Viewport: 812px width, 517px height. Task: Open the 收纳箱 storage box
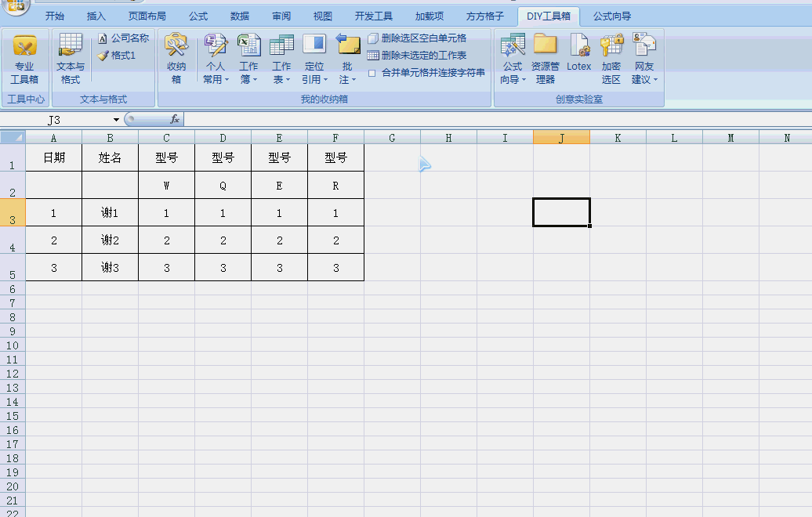click(176, 60)
